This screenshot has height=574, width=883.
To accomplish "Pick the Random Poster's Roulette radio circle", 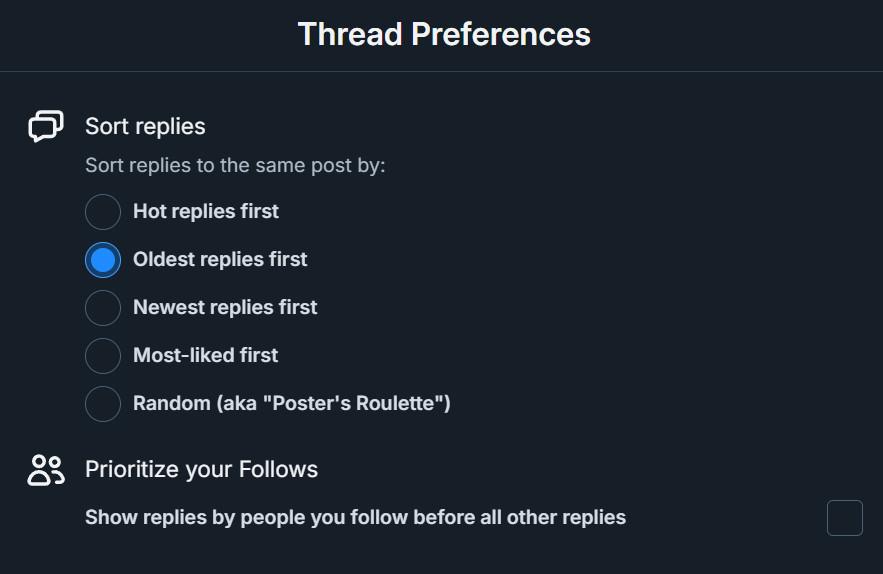I will click(x=103, y=403).
